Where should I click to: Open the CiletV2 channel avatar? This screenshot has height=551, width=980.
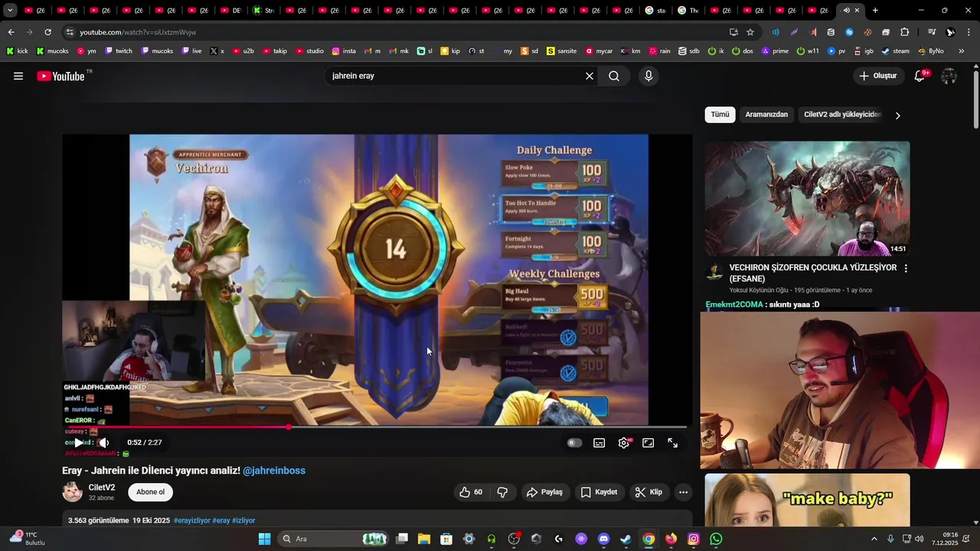pyautogui.click(x=72, y=492)
